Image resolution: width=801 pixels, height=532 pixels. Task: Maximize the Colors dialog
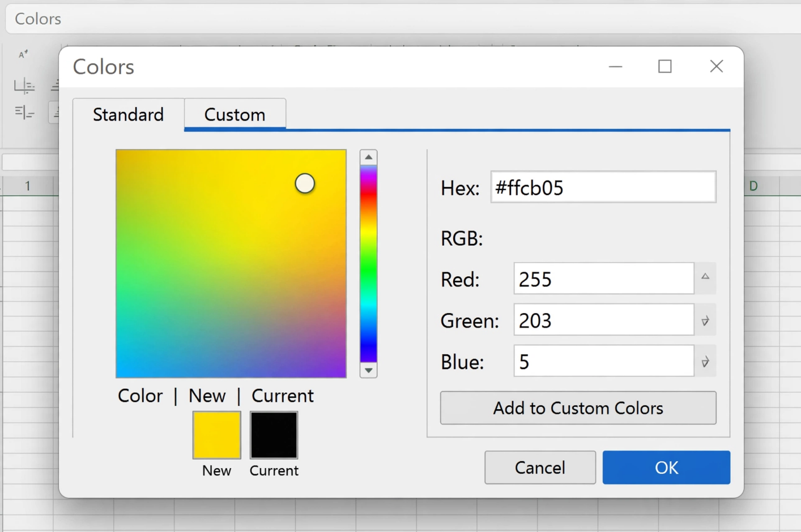(665, 66)
